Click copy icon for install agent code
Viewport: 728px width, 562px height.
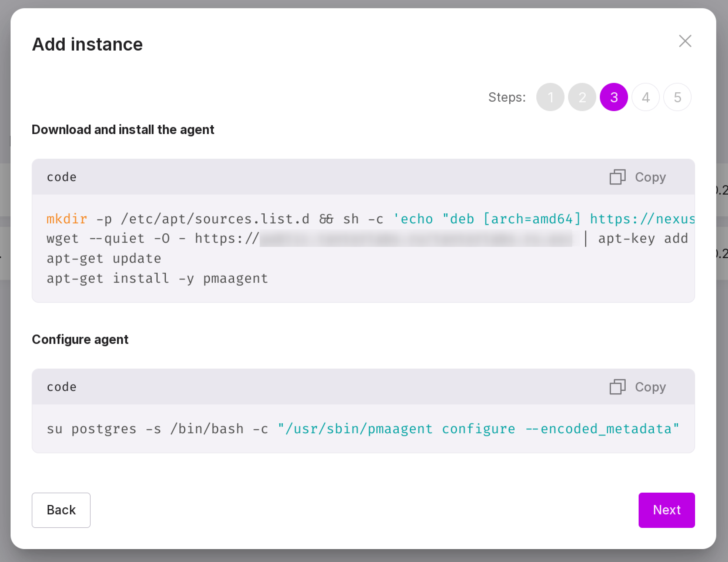[617, 177]
